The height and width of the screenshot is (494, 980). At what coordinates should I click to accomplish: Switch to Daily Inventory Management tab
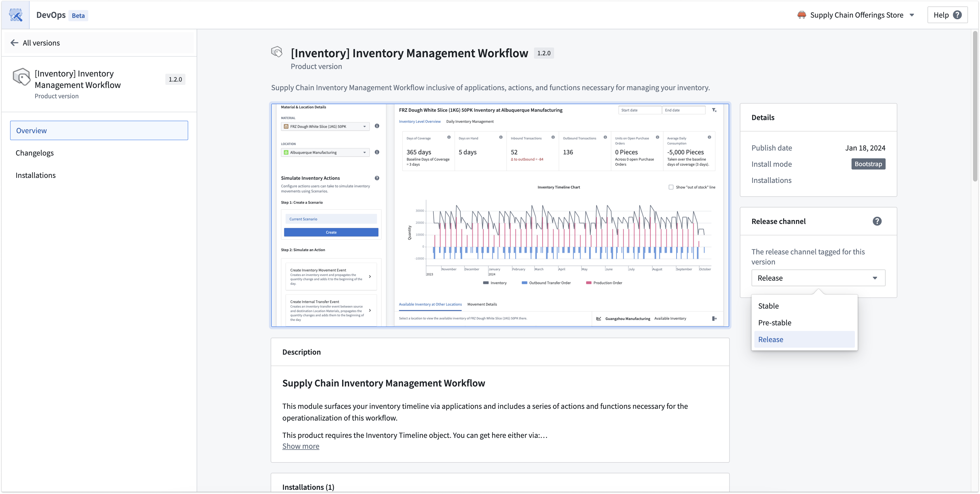pyautogui.click(x=469, y=122)
